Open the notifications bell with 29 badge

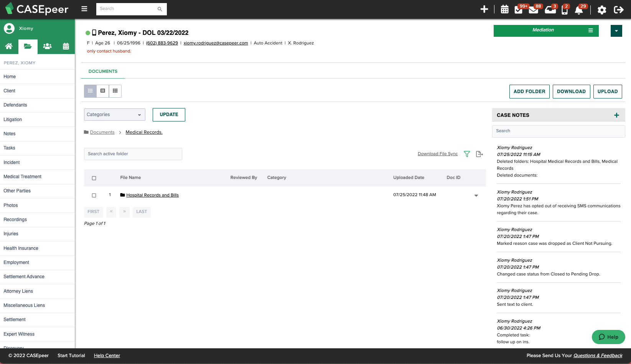tap(579, 10)
